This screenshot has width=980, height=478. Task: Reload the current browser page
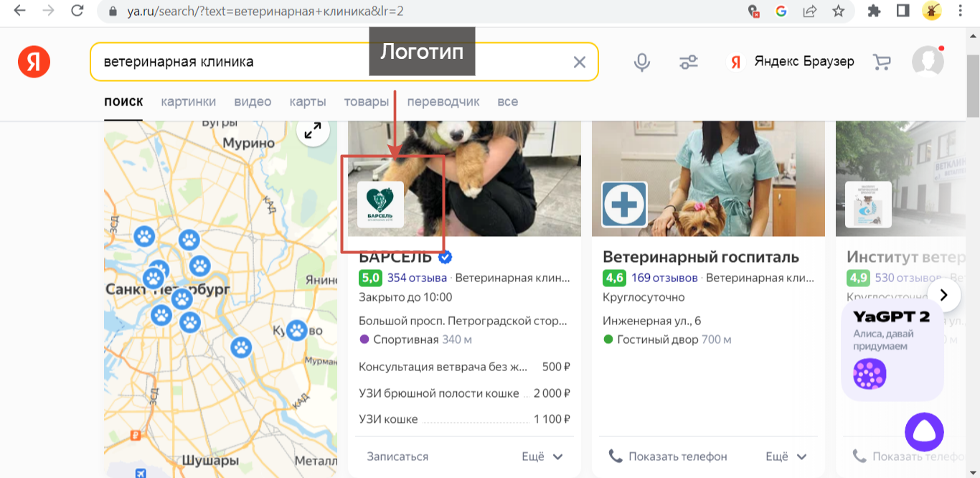(x=77, y=11)
